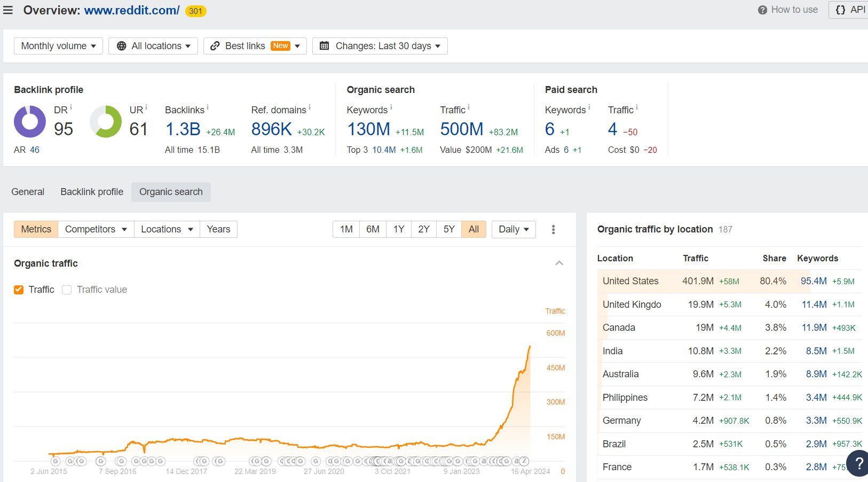Click the Paid Traffic info icon

point(637,107)
